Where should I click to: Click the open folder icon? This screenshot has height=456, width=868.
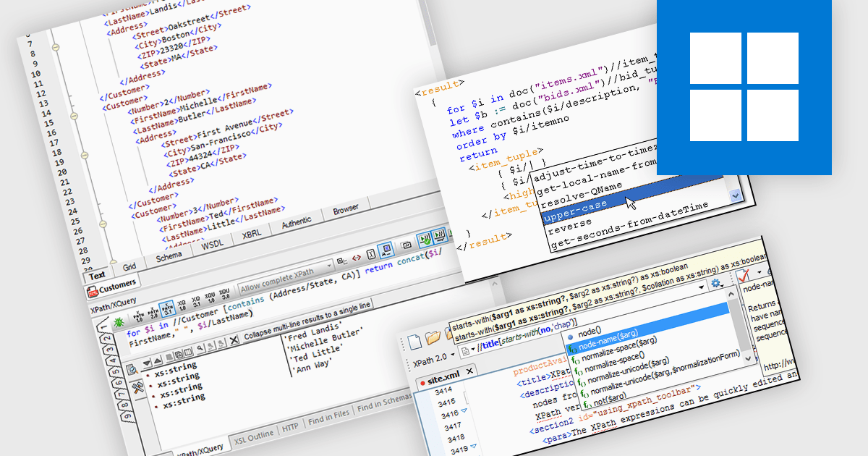coord(433,337)
